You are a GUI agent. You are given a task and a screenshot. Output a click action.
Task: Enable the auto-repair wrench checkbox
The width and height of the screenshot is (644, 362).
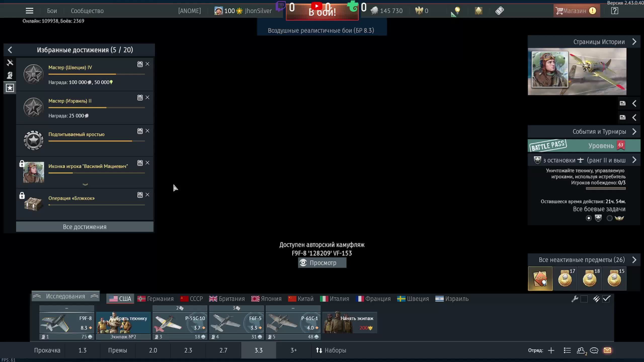[x=584, y=299]
